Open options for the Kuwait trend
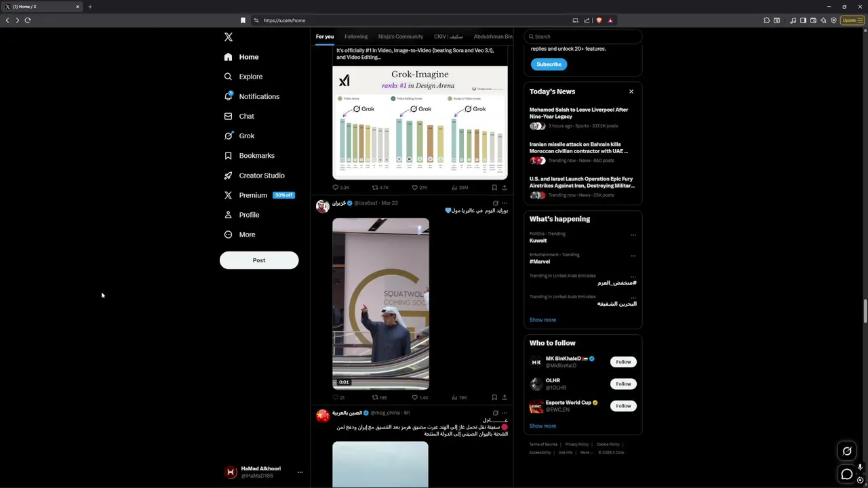 [x=633, y=235]
